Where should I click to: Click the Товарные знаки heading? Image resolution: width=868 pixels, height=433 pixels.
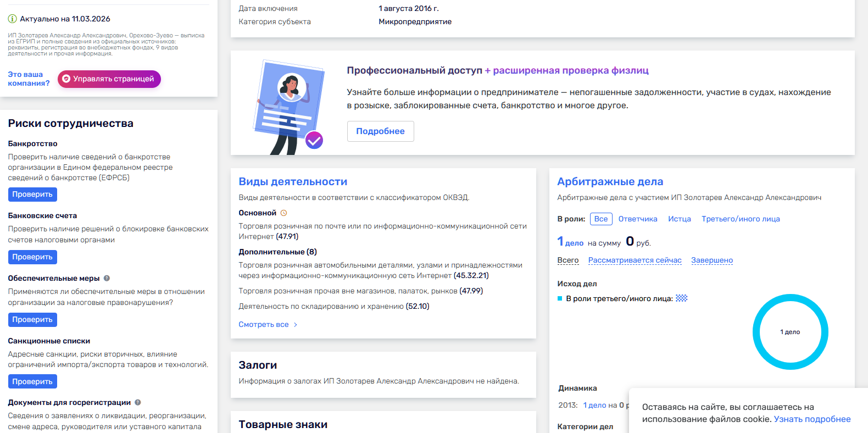click(283, 425)
